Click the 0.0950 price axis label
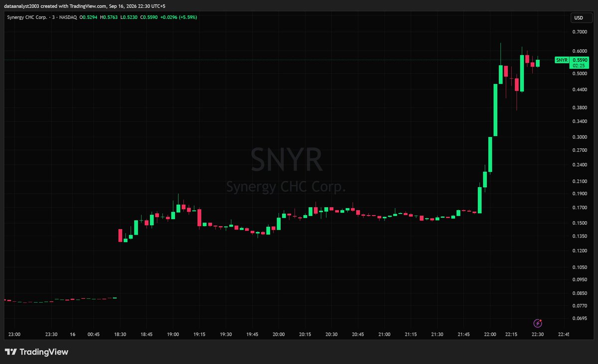The height and width of the screenshot is (364, 598). 580,279
